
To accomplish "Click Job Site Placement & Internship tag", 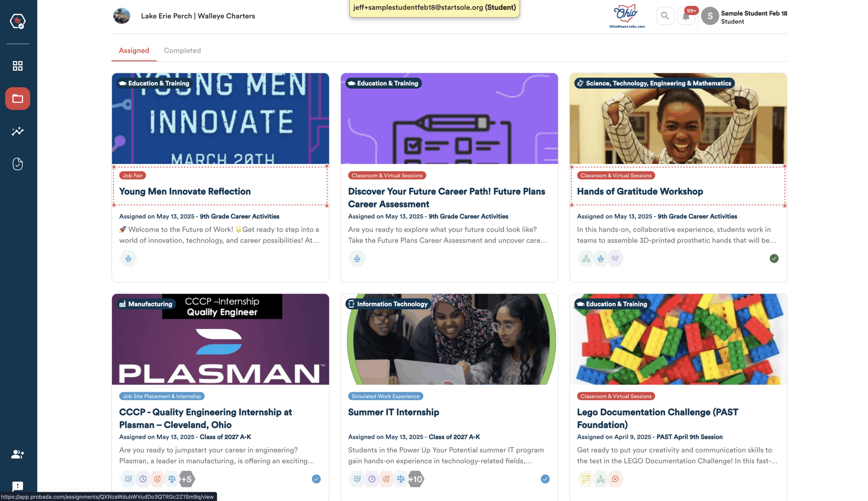I will click(x=161, y=396).
